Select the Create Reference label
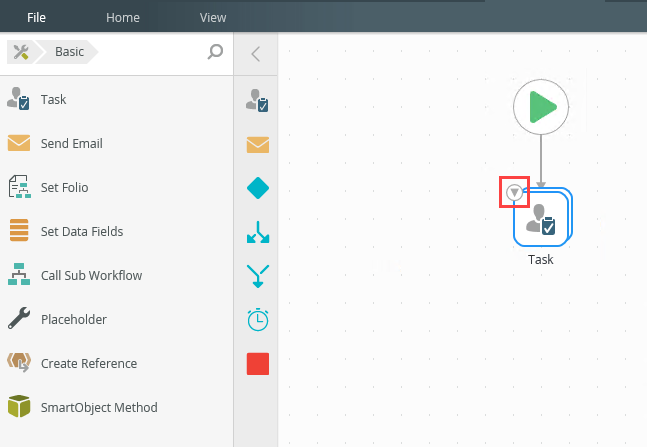This screenshot has height=447, width=647. pos(89,364)
